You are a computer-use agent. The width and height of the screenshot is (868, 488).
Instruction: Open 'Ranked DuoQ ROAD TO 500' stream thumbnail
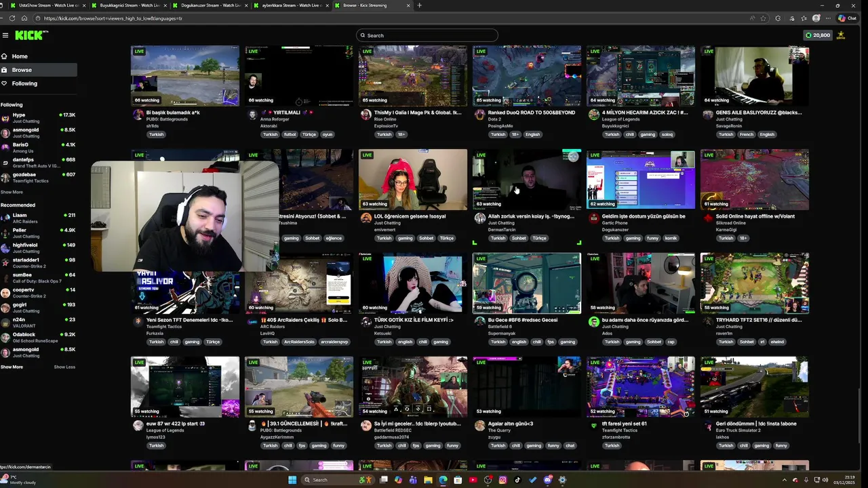(527, 75)
